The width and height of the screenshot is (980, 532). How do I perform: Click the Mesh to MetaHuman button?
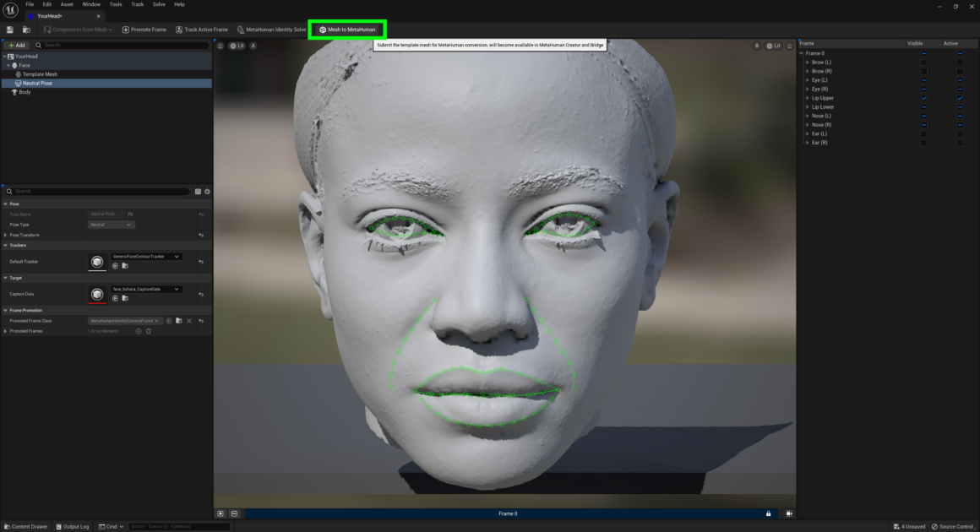coord(347,30)
